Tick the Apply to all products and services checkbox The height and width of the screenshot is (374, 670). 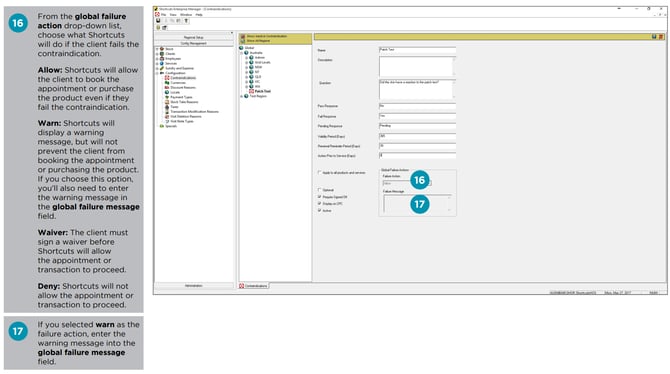coord(319,172)
